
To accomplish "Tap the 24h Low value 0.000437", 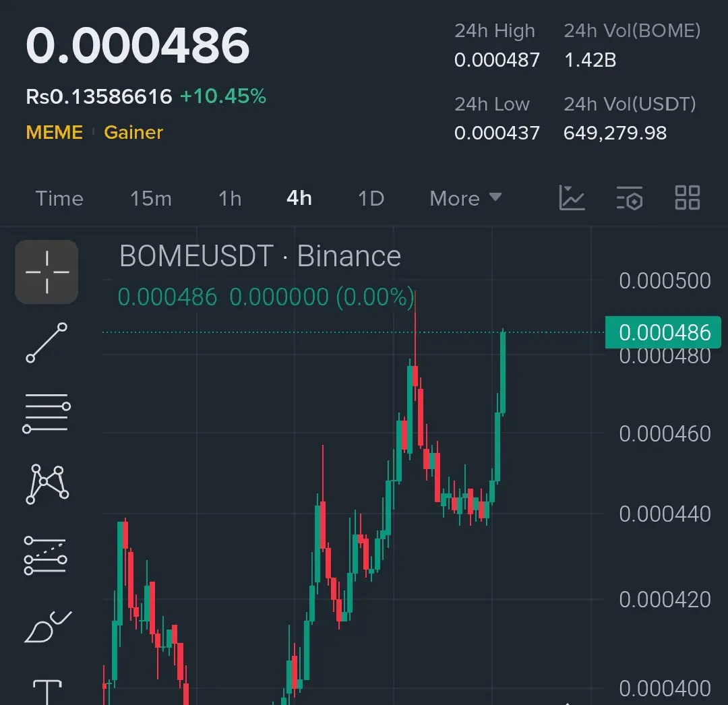I will [x=497, y=133].
